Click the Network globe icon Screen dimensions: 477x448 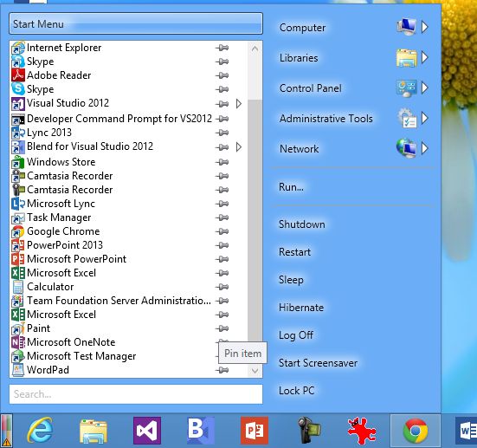pyautogui.click(x=406, y=148)
